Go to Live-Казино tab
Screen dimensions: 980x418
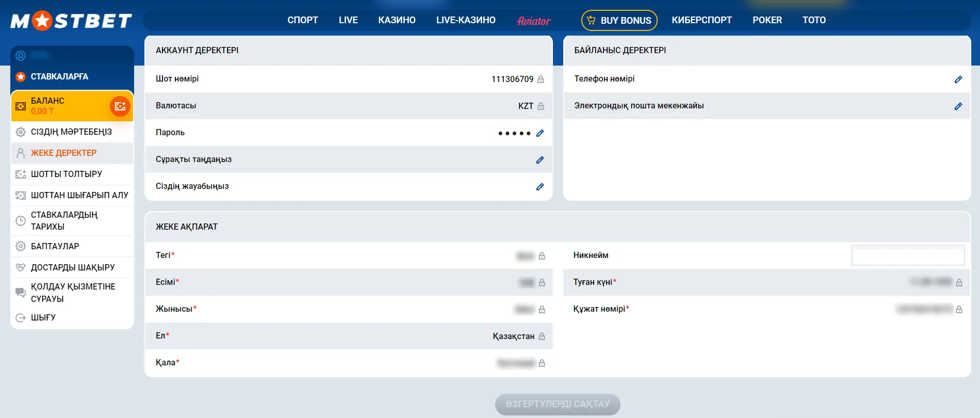(x=466, y=20)
